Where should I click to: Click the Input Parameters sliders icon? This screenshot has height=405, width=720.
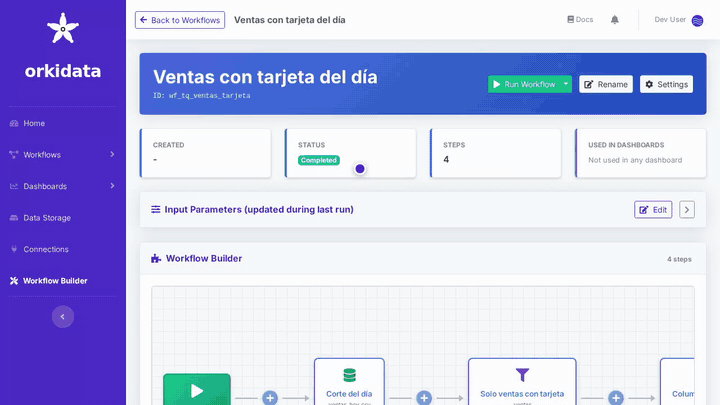(156, 209)
